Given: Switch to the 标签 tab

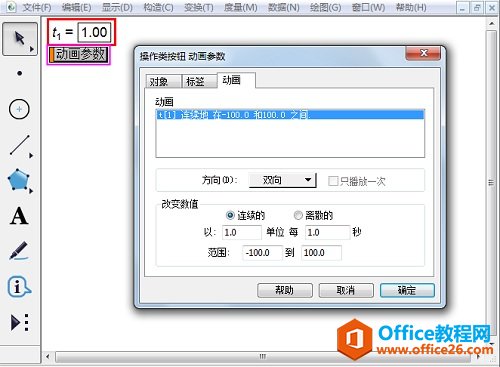Looking at the screenshot, I should [199, 81].
